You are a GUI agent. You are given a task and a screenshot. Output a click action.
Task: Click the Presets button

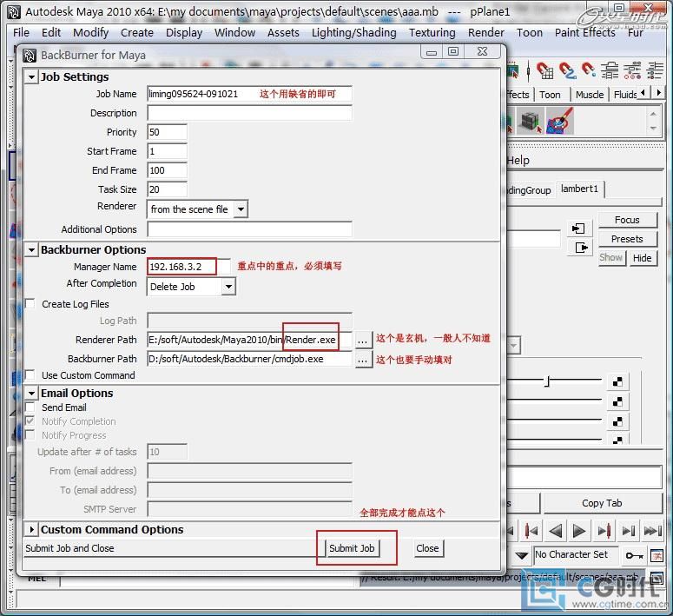(x=627, y=239)
